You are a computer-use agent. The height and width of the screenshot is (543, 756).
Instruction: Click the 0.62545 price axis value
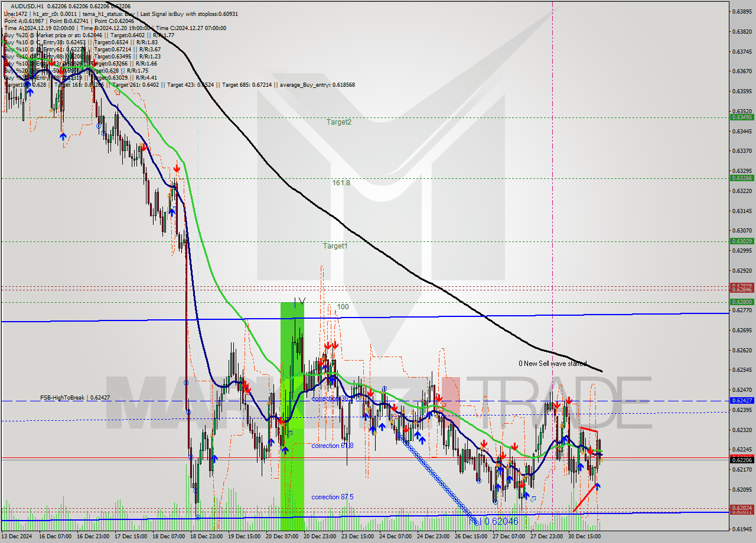[742, 370]
